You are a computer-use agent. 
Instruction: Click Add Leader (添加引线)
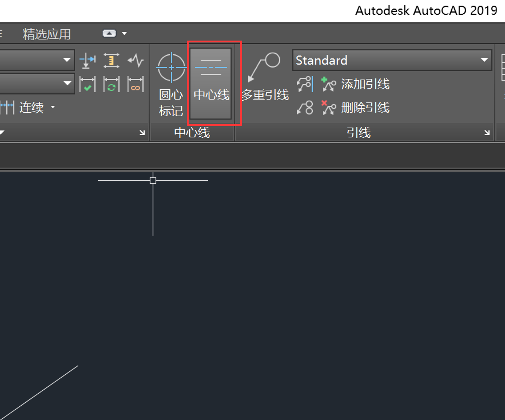[x=356, y=84]
